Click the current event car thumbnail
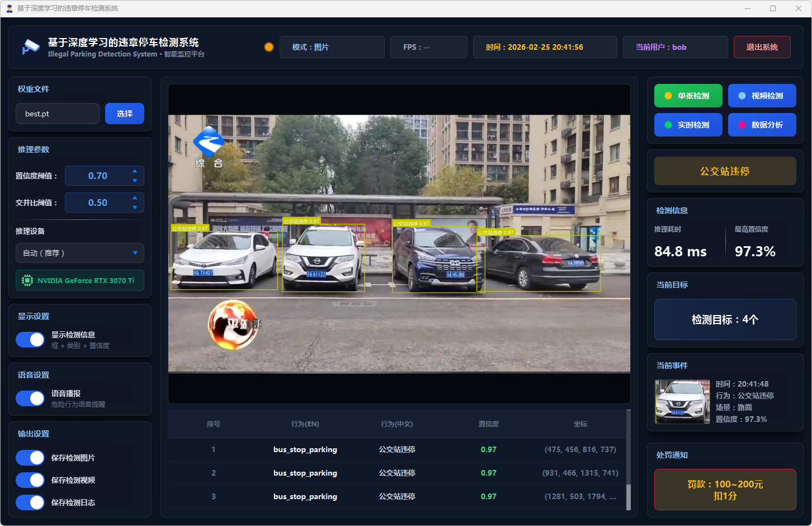Viewport: 812px width, 526px height. 682,401
